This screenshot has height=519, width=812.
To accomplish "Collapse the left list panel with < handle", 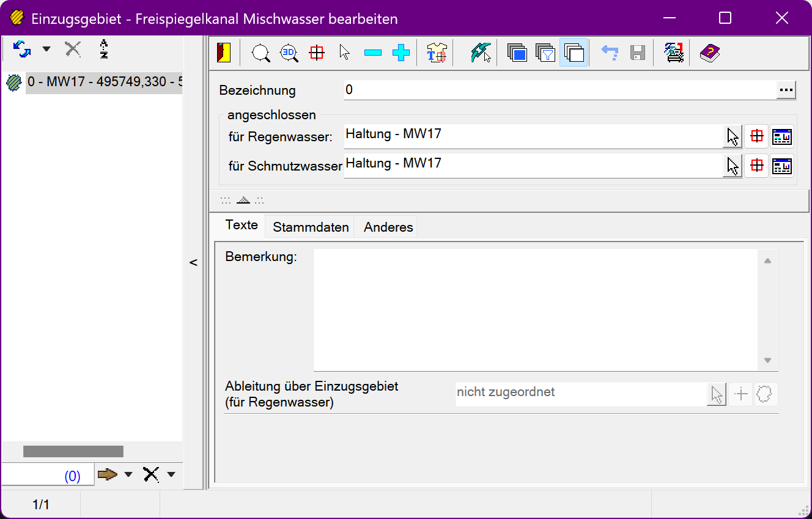I will (193, 263).
